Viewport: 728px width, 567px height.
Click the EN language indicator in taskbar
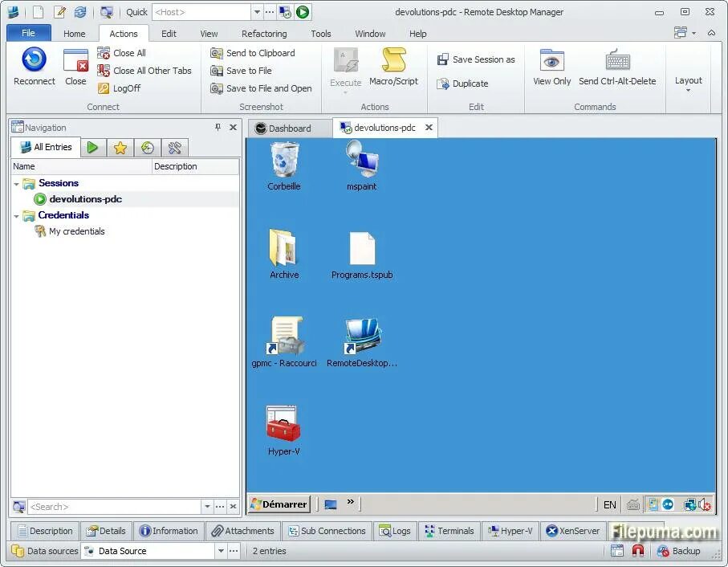(609, 505)
